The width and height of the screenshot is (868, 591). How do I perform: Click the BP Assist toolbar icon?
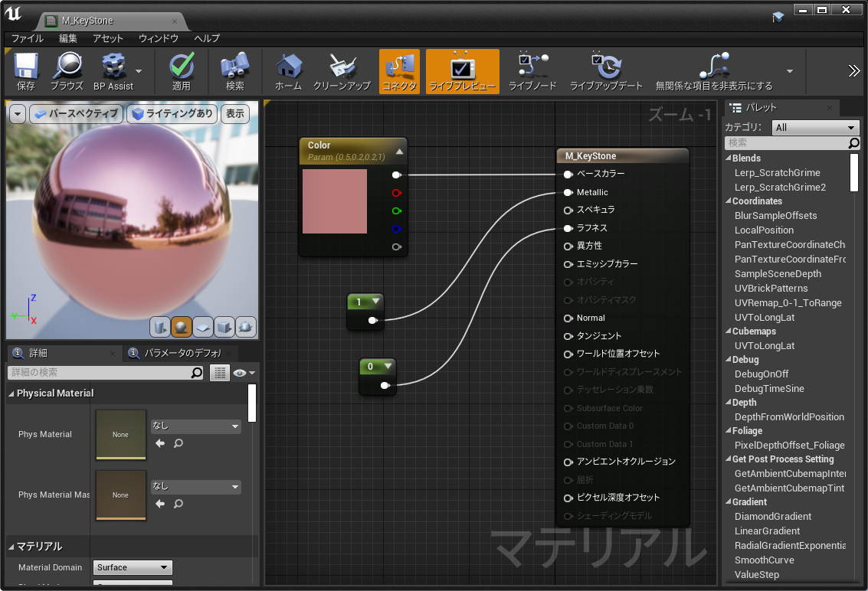point(113,71)
